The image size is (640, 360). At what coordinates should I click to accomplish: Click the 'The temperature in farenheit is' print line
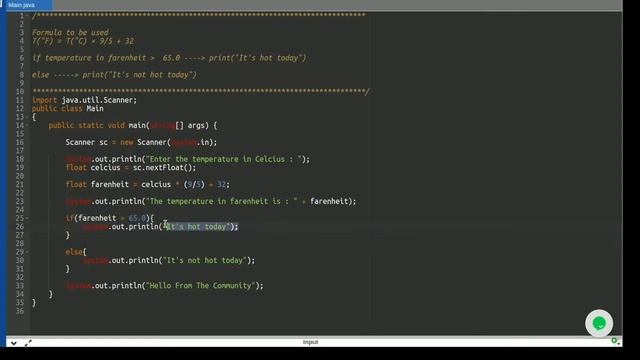211,202
